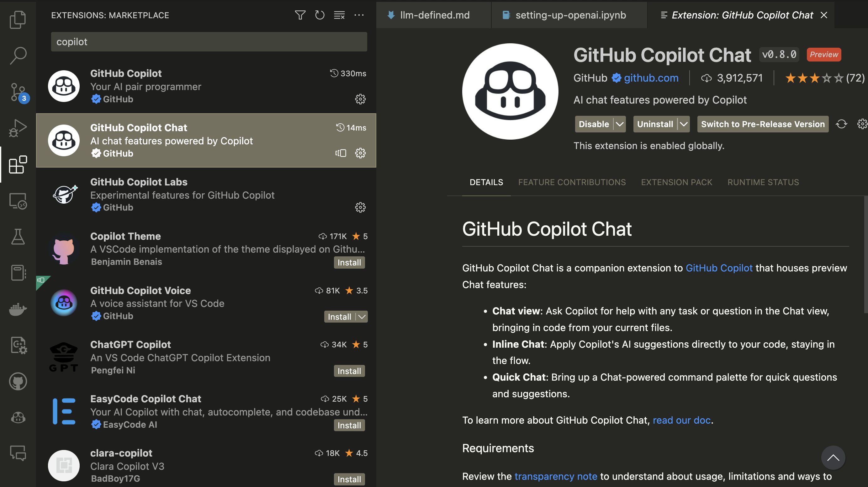This screenshot has width=868, height=487.
Task: Expand the Uninstall dropdown arrow
Action: [x=683, y=124]
